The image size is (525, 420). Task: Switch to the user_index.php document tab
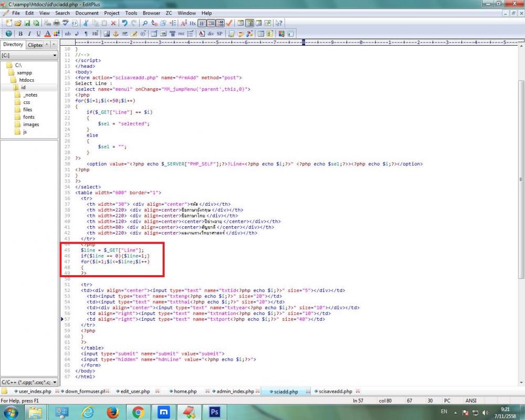pos(35,391)
